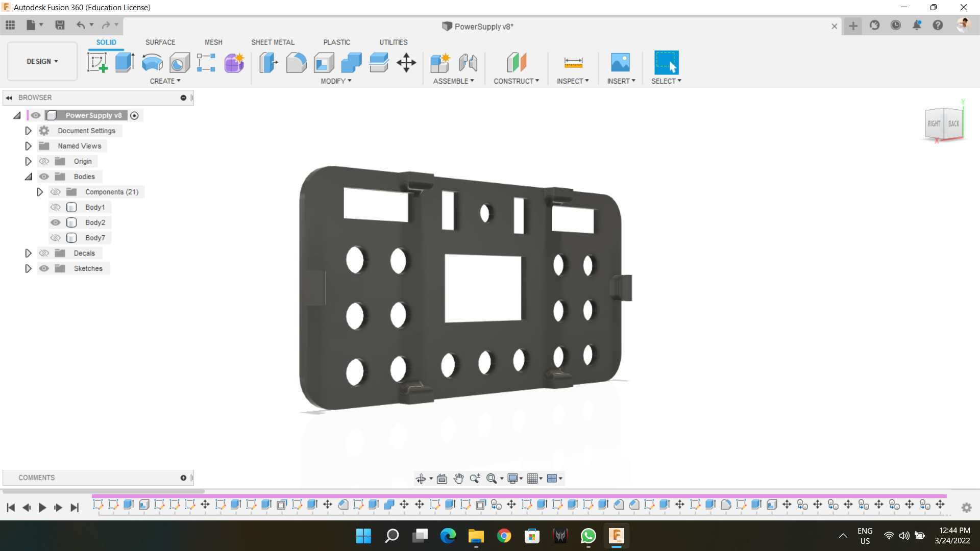Screen dimensions: 980x551
Task: Show the hidden Body1
Action: click(x=55, y=207)
